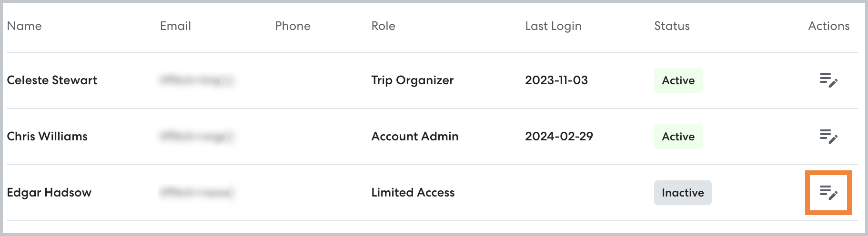Select the Celeste Stewart user name
This screenshot has width=868, height=236.
[52, 80]
